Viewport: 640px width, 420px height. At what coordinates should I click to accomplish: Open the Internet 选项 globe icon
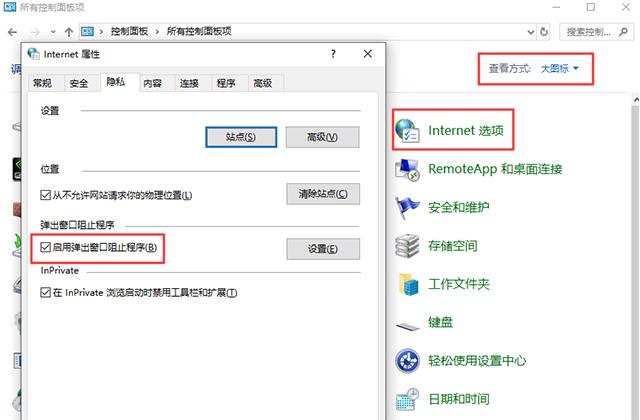pyautogui.click(x=407, y=131)
